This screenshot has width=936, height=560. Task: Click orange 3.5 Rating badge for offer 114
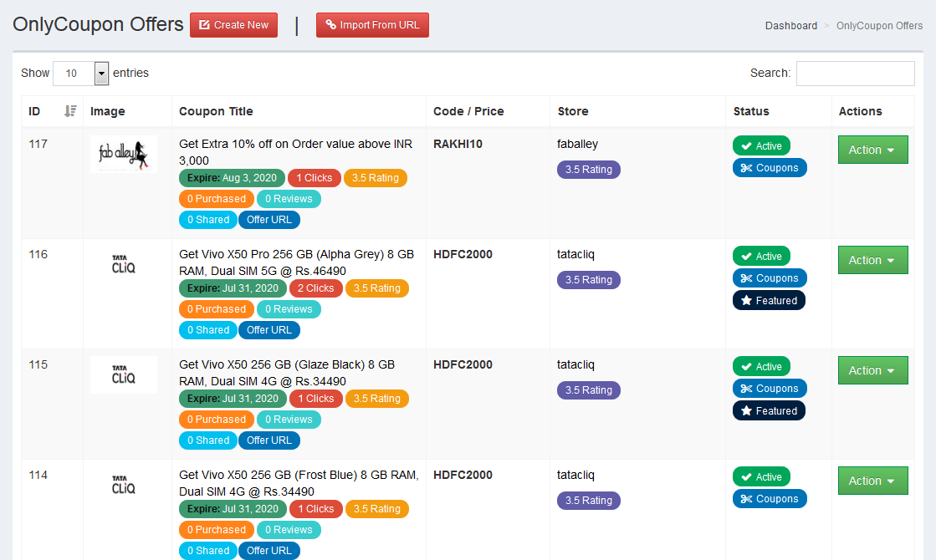(x=377, y=509)
